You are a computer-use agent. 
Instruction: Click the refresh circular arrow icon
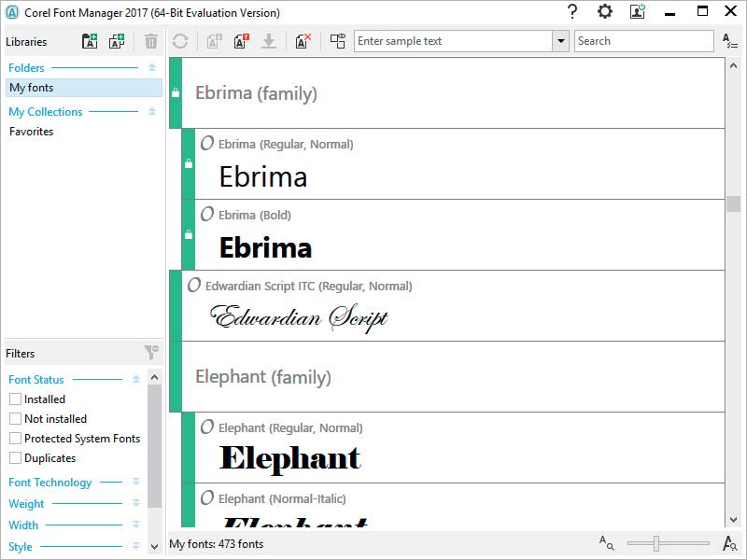(180, 41)
